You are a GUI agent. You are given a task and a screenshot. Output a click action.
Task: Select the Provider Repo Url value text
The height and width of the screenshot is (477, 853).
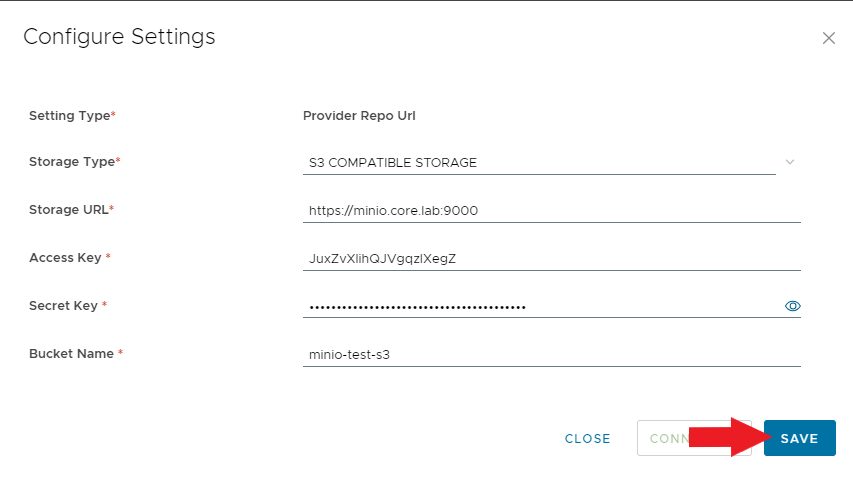click(359, 116)
